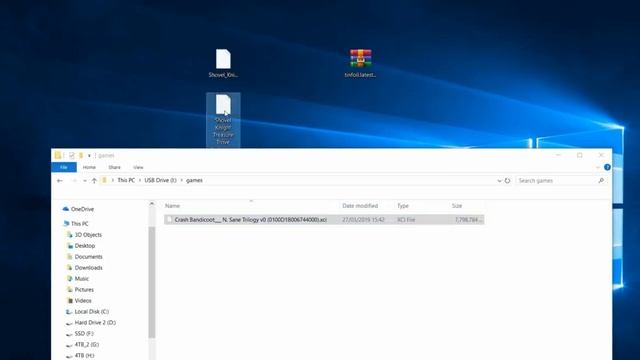Click USB Drive (I:) in the address breadcrumb
Screen dimensions: 640x360
[160, 180]
